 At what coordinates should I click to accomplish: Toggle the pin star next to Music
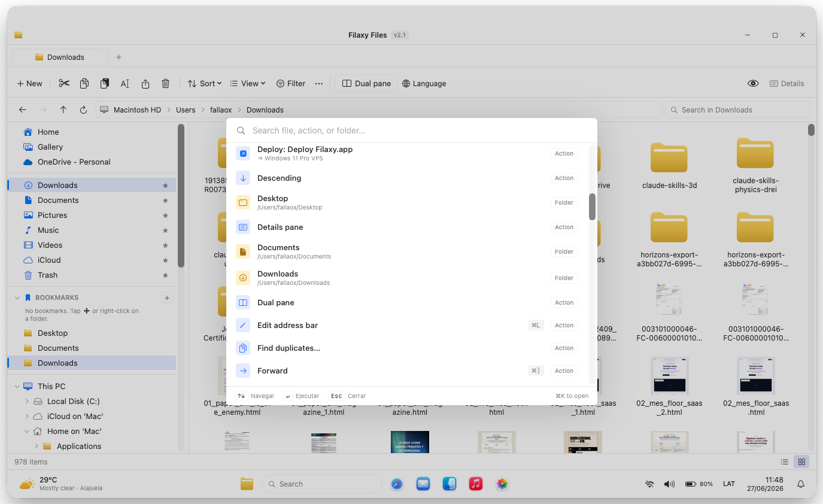click(166, 230)
